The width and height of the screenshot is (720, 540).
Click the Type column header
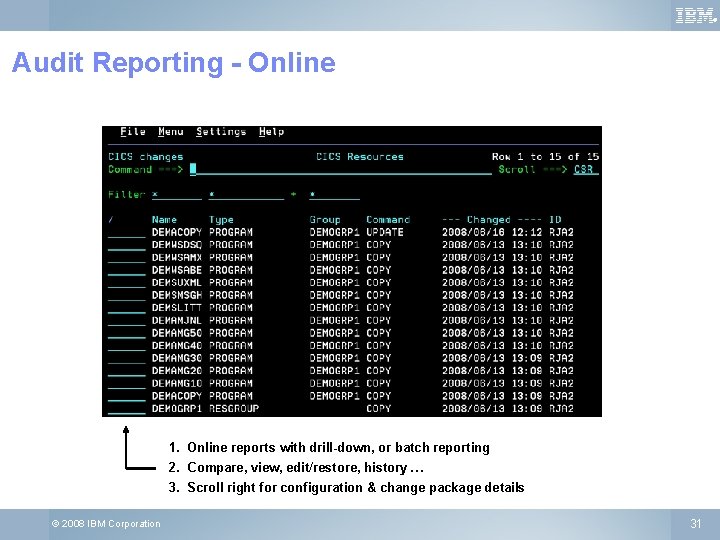221,220
